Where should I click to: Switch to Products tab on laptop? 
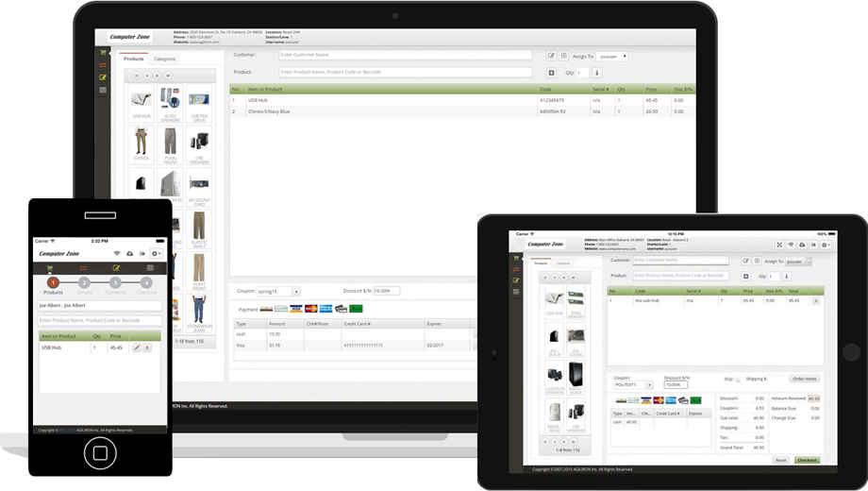click(133, 59)
